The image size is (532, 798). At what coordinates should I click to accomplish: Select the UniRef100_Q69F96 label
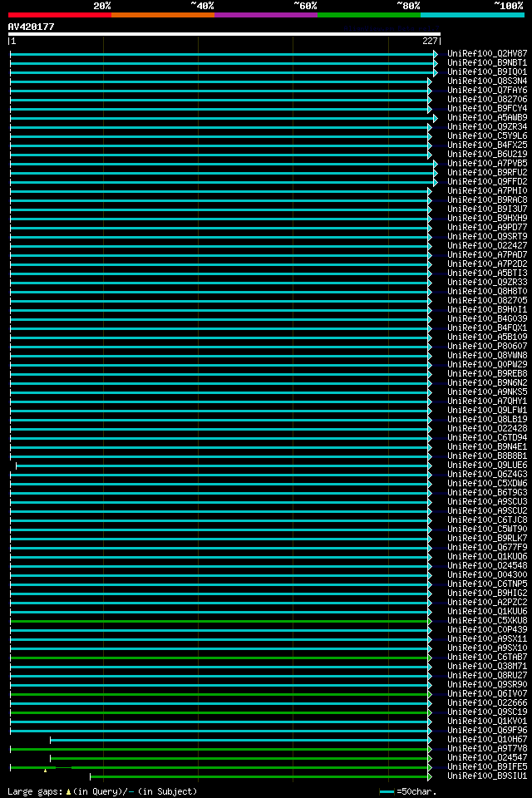click(487, 731)
